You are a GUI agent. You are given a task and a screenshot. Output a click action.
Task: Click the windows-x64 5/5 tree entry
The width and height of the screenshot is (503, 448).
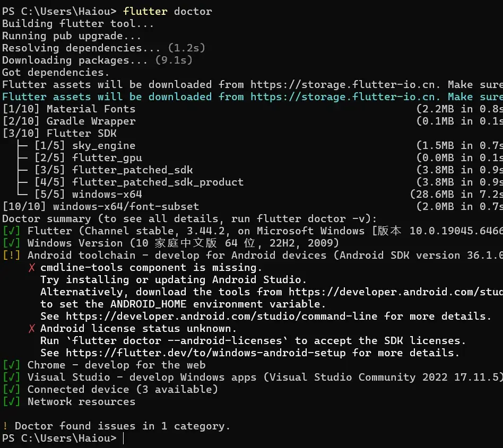(88, 194)
